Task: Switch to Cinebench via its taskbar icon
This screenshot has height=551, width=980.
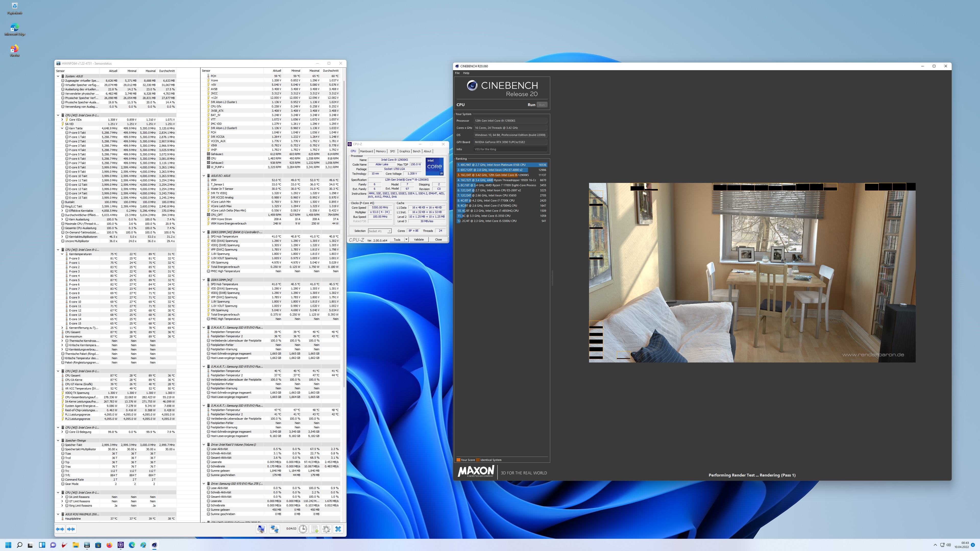Action: click(x=154, y=545)
